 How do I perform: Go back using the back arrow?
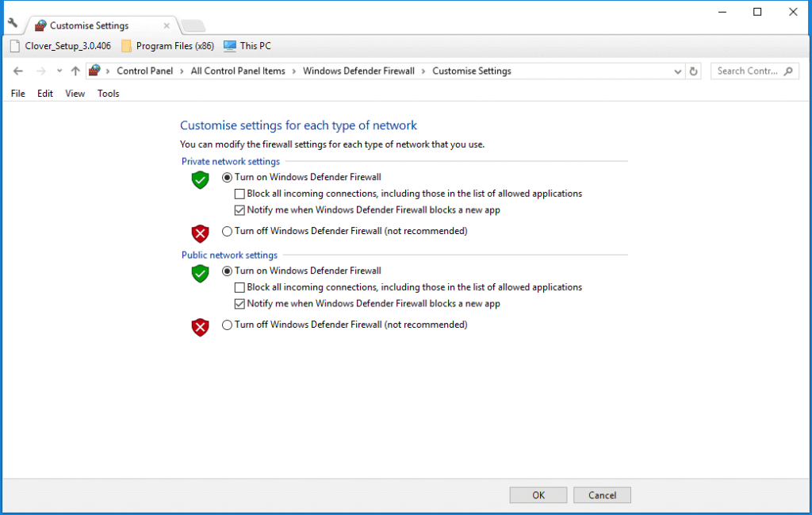tap(18, 71)
